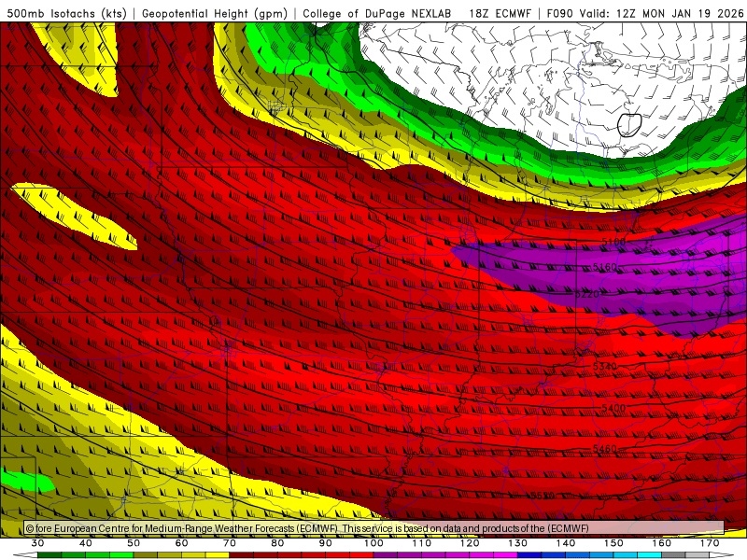Click the 50 value on the color scale
Screen dimensions: 747x560
click(134, 543)
